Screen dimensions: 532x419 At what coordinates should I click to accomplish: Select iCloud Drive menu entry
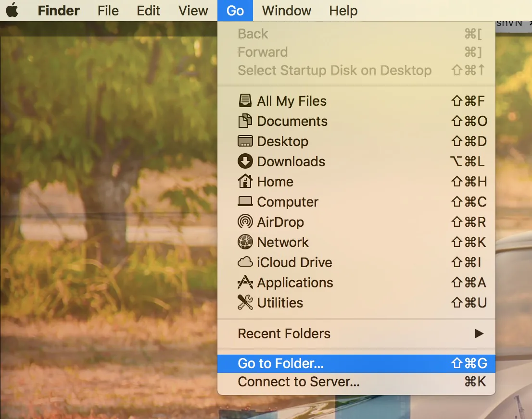(x=356, y=262)
